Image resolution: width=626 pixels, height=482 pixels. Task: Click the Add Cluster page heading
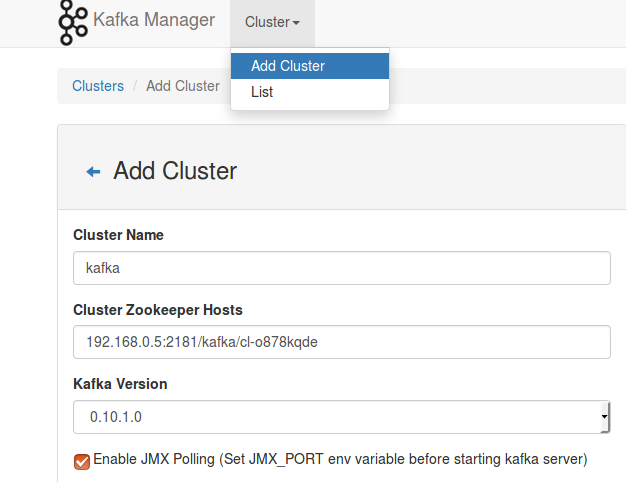pos(175,171)
